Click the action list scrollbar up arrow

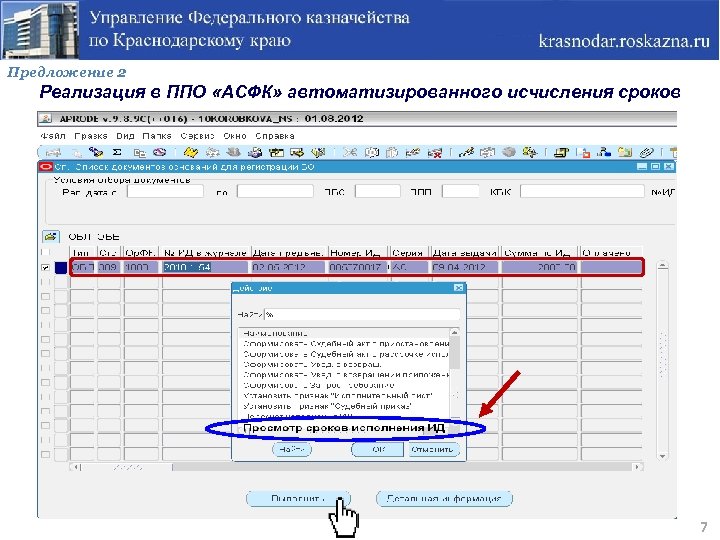pos(455,332)
